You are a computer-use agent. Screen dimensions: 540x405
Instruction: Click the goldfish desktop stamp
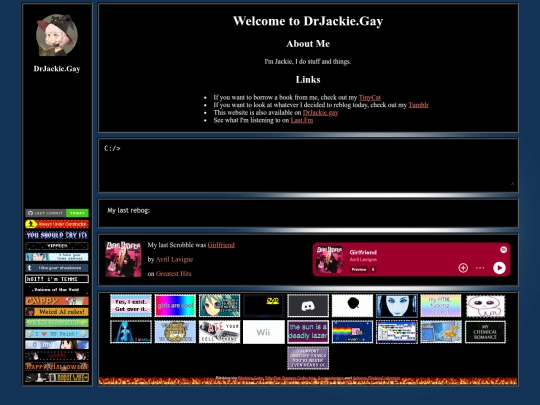[441, 332]
